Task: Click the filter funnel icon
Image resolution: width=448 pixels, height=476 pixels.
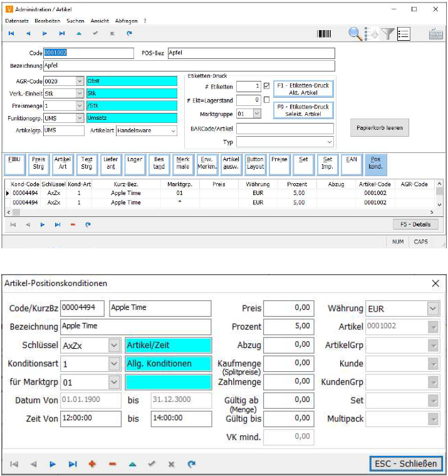Action: pos(388,34)
